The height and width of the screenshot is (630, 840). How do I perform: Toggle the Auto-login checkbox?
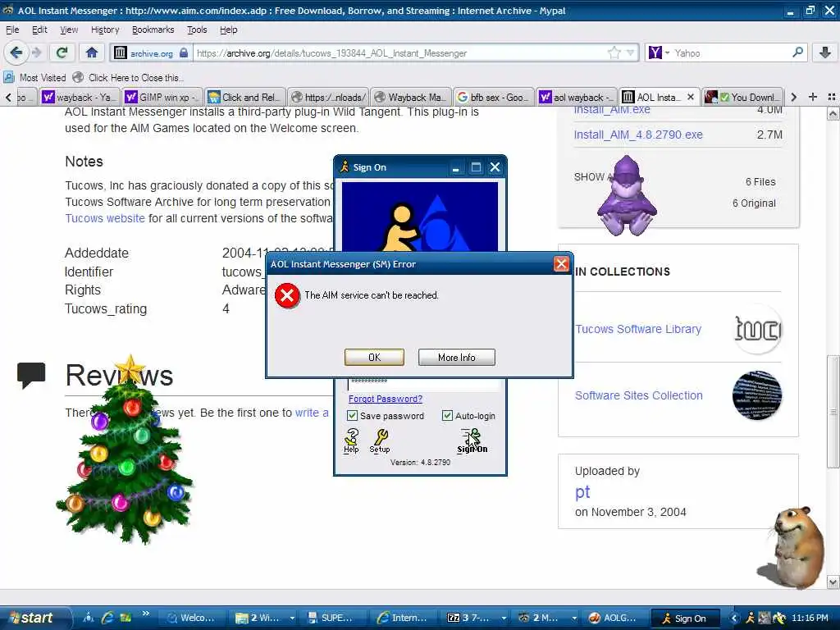447,416
